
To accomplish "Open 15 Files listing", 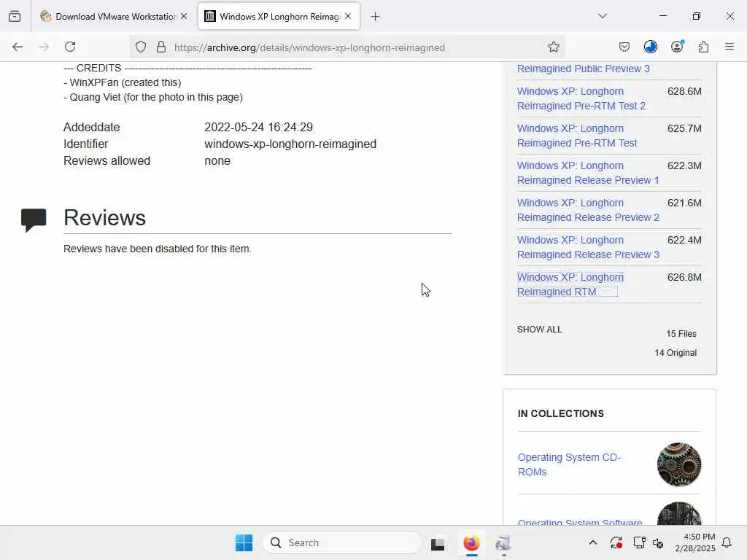I will (681, 334).
